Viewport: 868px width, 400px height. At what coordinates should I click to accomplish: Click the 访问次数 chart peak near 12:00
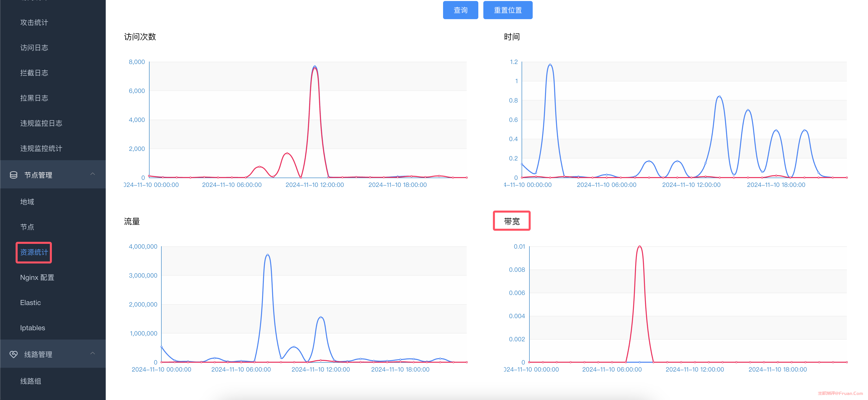[x=315, y=67]
